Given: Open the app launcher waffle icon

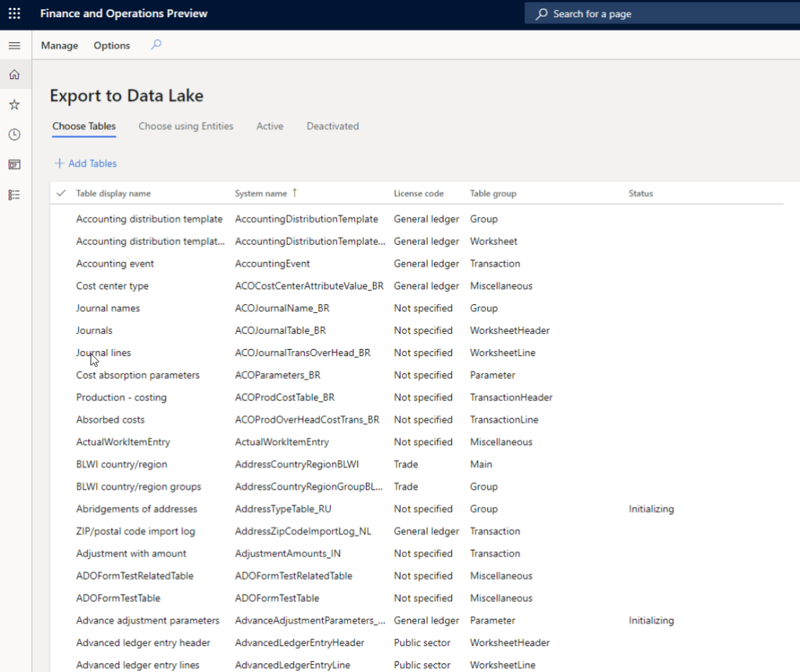Looking at the screenshot, I should [14, 14].
